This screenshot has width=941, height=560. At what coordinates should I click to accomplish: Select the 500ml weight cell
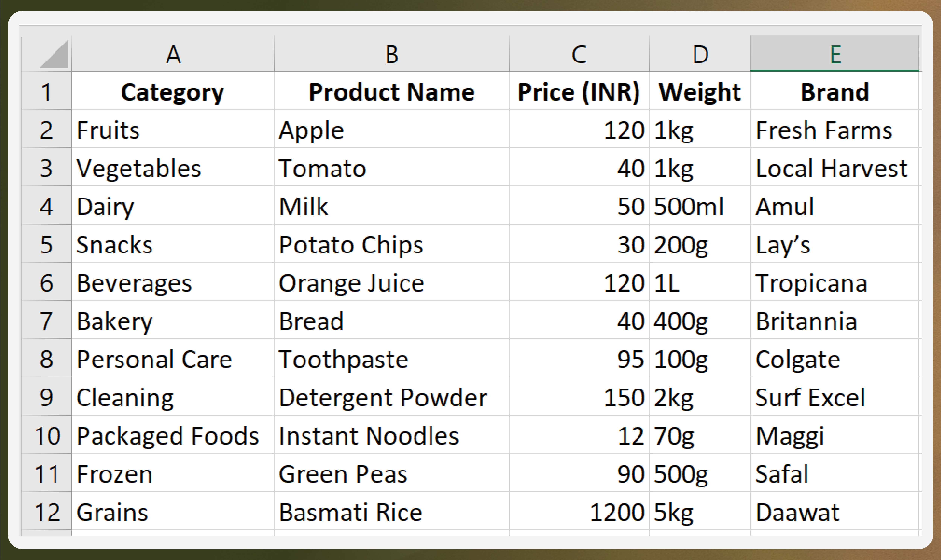coord(700,206)
